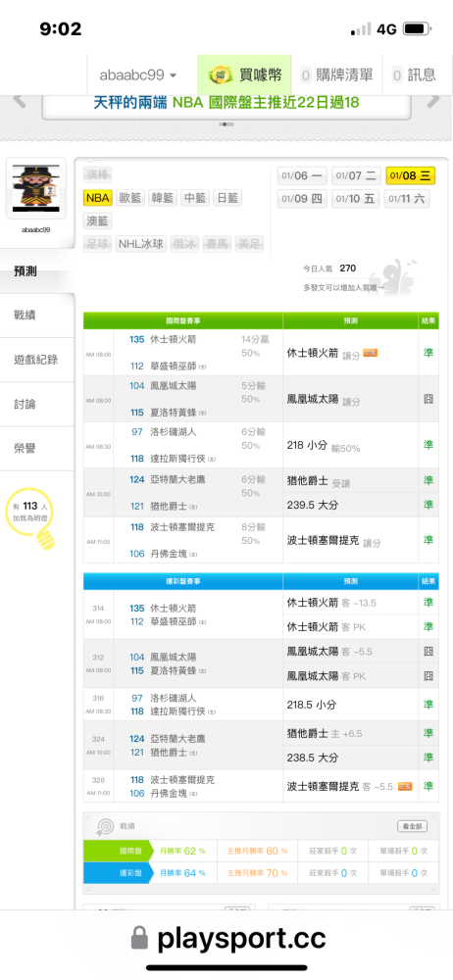Pick the 01/10 五 date button
This screenshot has height=980, width=453.
tap(356, 199)
